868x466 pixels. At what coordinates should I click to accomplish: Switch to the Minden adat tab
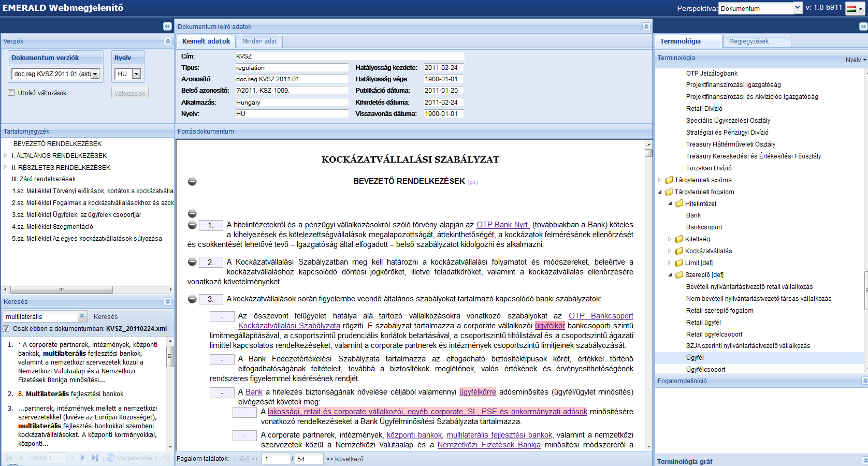click(x=259, y=41)
